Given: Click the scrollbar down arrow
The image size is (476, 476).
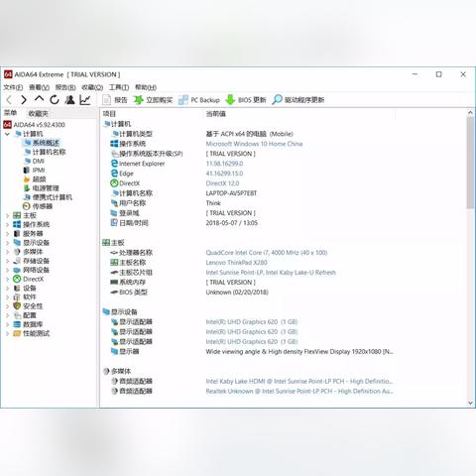Looking at the screenshot, I should pyautogui.click(x=470, y=403).
